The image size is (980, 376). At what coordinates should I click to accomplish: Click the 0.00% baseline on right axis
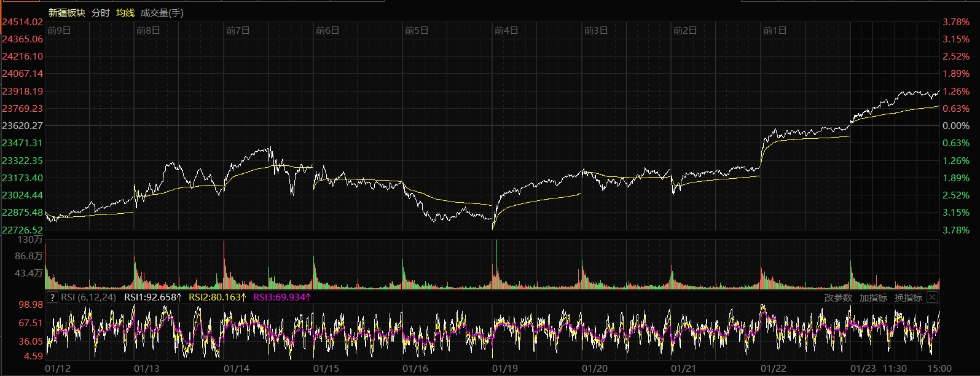click(956, 126)
